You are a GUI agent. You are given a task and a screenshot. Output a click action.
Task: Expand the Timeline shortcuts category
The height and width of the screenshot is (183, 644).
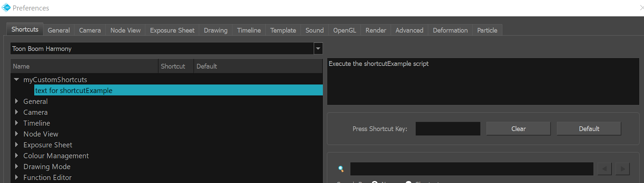tap(17, 123)
